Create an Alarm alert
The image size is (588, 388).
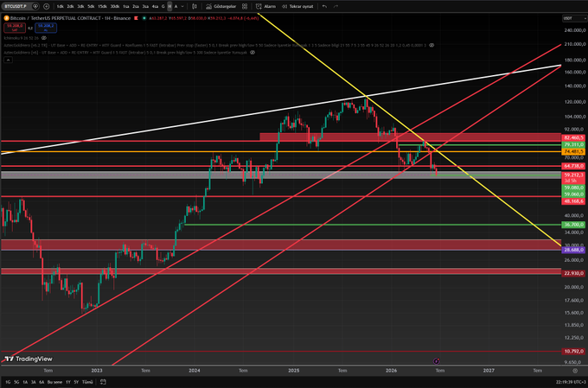(x=265, y=6)
